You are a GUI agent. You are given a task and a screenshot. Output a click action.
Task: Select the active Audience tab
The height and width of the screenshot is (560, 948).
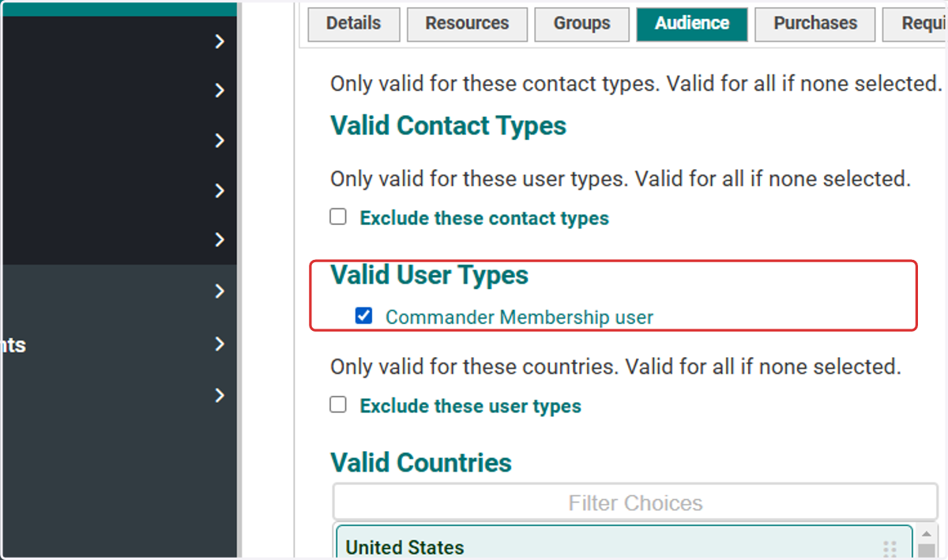tap(691, 24)
